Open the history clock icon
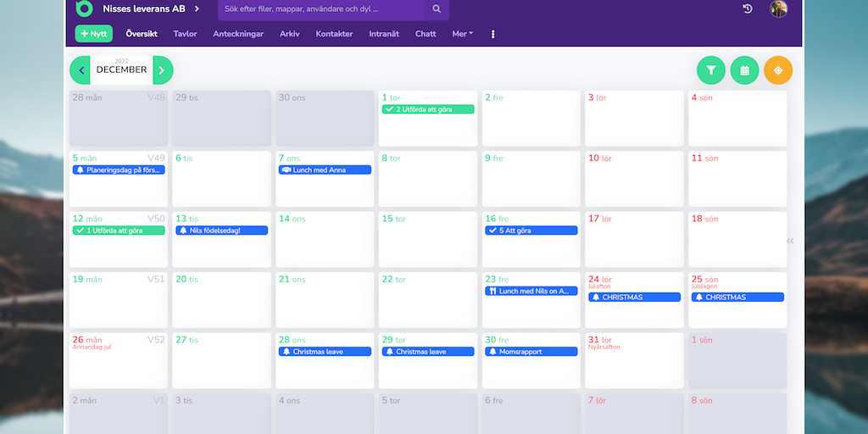This screenshot has height=434, width=868. pyautogui.click(x=748, y=9)
